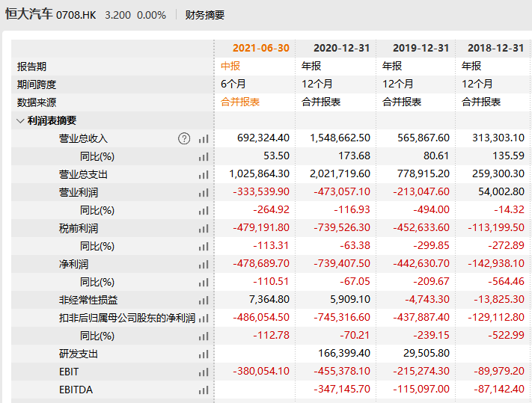
Task: Open bar chart icon for EBITDA
Action: coord(204,390)
